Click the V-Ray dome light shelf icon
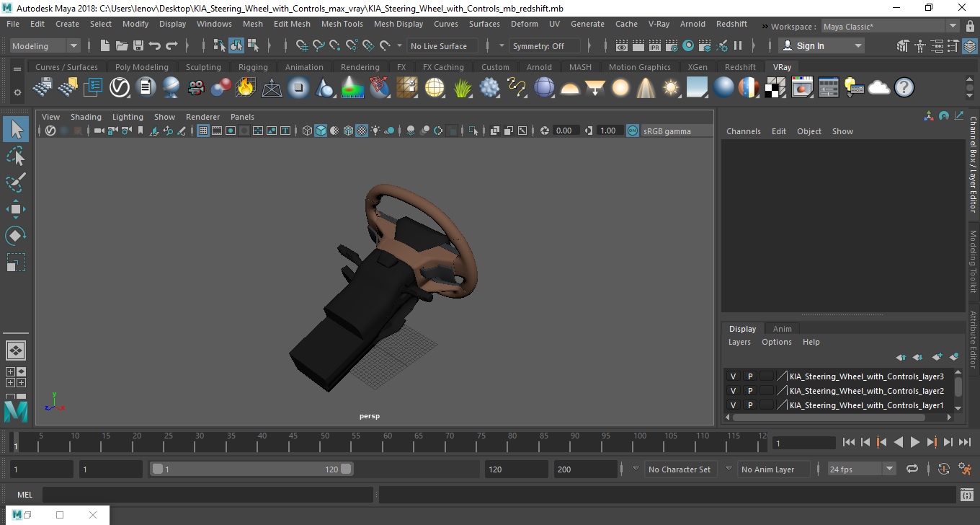Screen dimensions: 980x525 coord(570,88)
